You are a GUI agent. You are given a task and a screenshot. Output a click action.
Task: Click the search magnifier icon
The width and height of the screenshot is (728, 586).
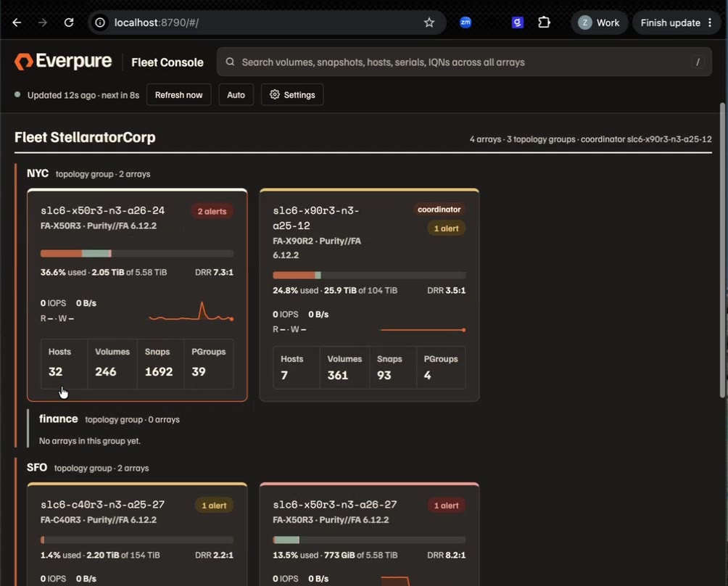coord(230,62)
